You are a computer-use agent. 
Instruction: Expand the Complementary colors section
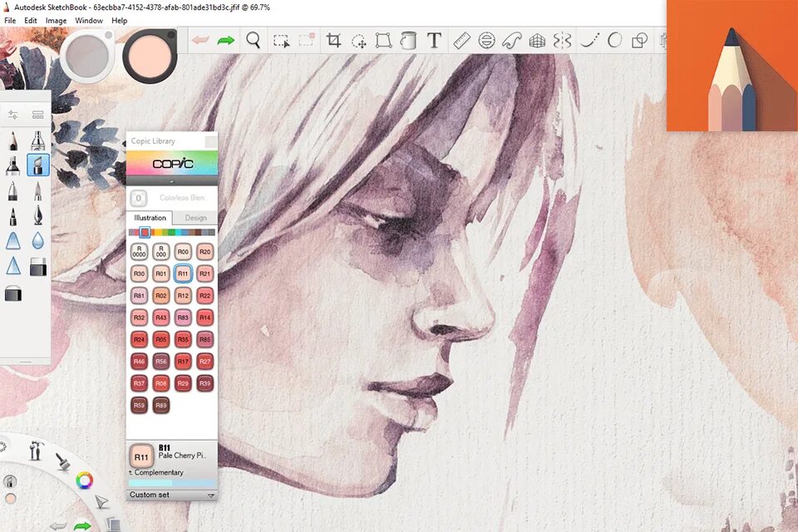click(155, 472)
